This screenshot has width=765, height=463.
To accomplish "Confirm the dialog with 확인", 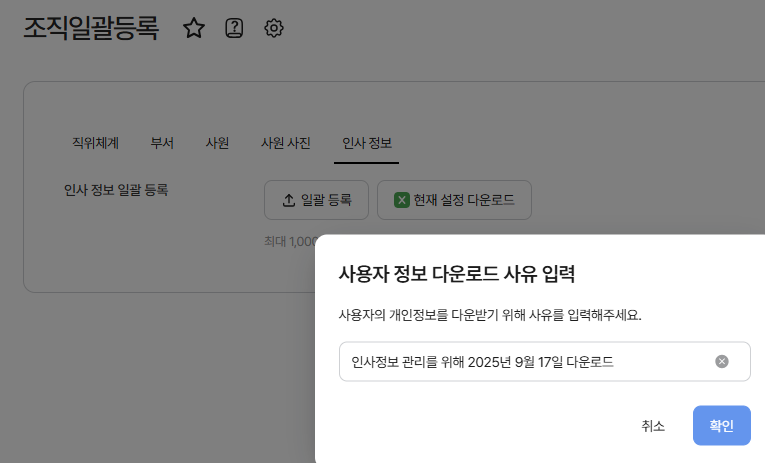I will click(721, 426).
